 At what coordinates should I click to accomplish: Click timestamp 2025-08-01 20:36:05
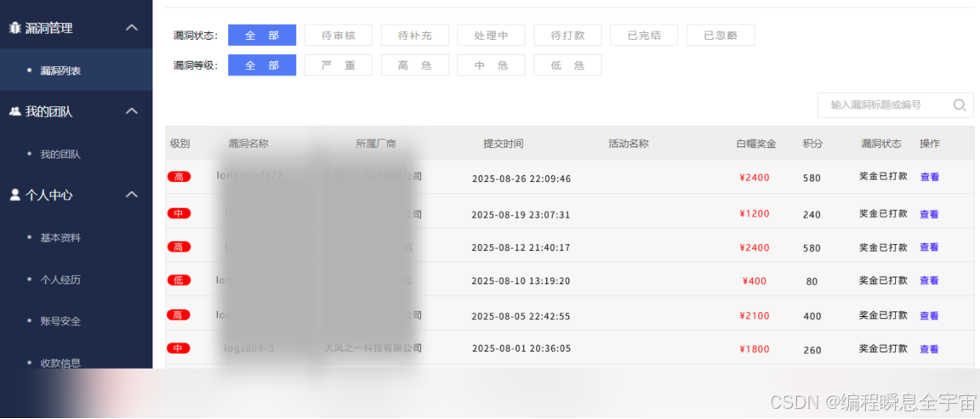521,348
